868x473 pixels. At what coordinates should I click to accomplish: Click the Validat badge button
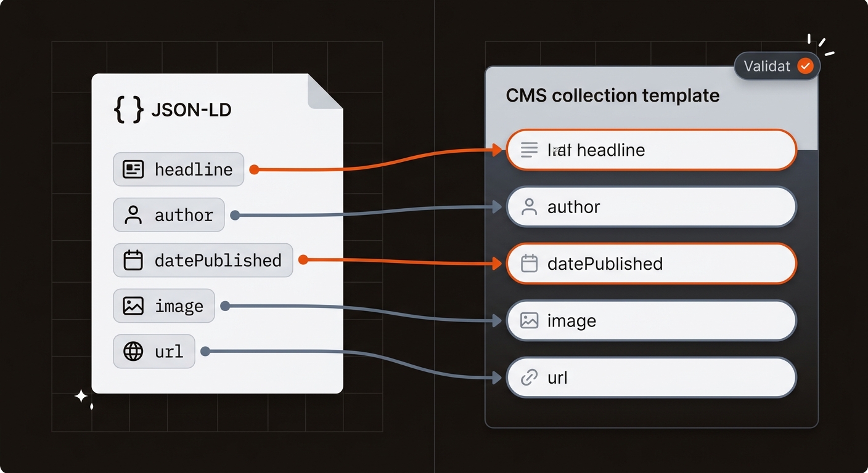point(777,66)
